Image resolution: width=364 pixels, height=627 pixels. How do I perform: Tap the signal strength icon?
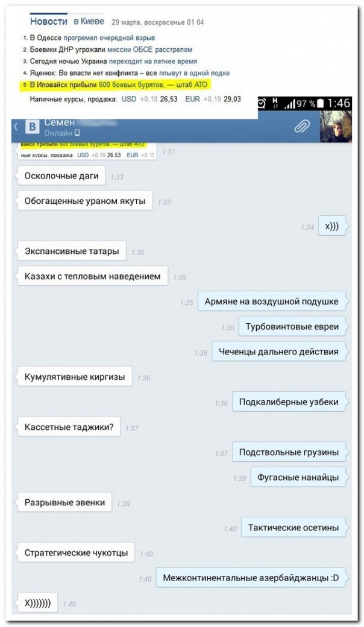tap(289, 104)
